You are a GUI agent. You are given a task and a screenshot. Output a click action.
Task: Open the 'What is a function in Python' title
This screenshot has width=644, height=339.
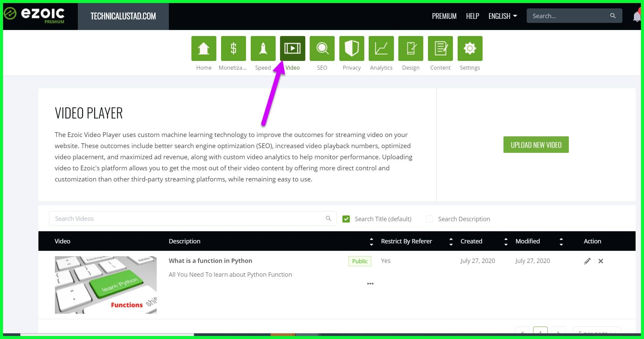click(x=210, y=261)
